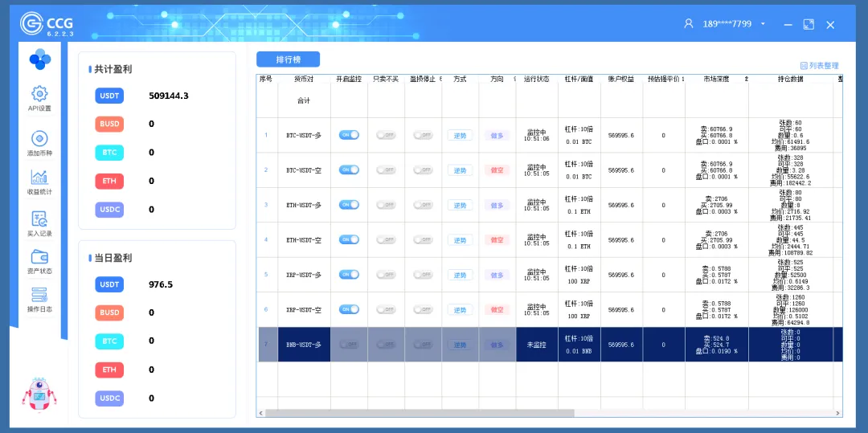Toggle 只卖不买 switch for ETH-USDT-空
868x433 pixels.
click(386, 239)
